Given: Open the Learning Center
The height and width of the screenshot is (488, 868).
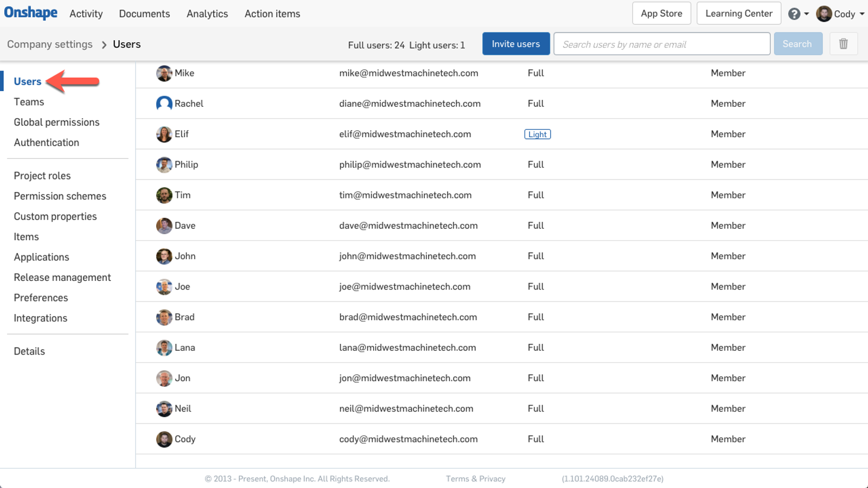Looking at the screenshot, I should (x=738, y=13).
